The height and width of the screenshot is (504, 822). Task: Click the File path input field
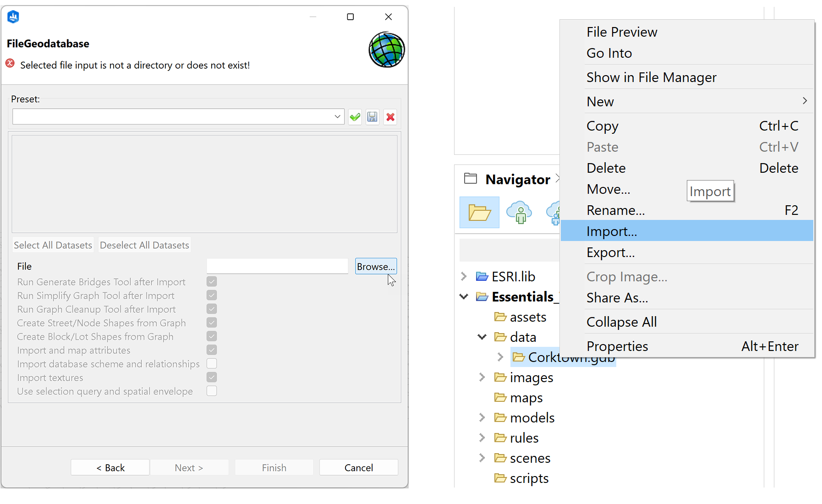point(277,266)
